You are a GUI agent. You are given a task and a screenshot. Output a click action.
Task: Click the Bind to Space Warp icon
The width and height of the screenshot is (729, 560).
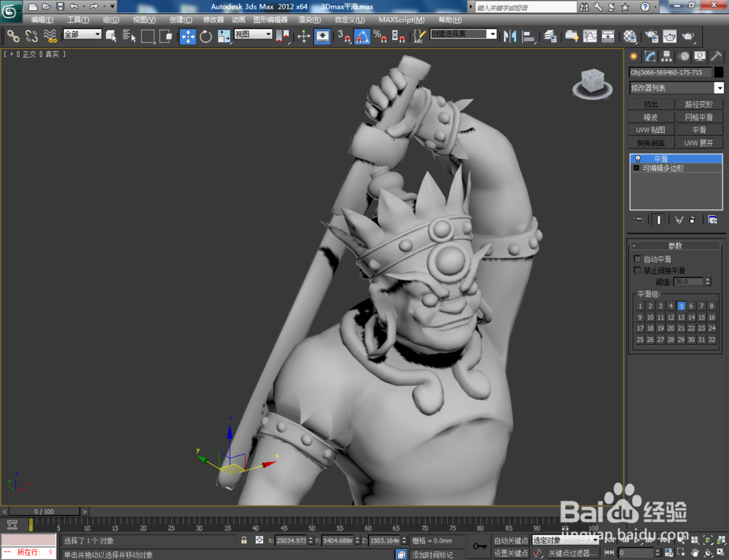(50, 36)
